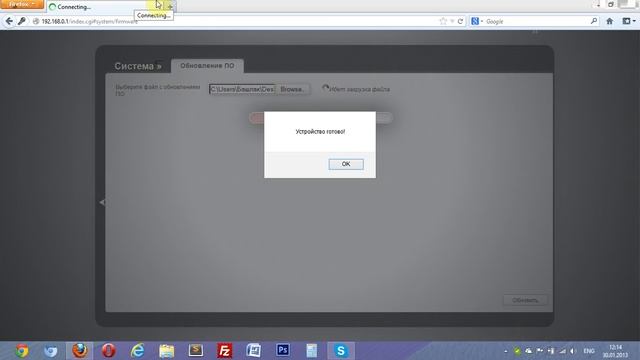
Task: Launch Opera from the taskbar
Action: [x=109, y=351]
